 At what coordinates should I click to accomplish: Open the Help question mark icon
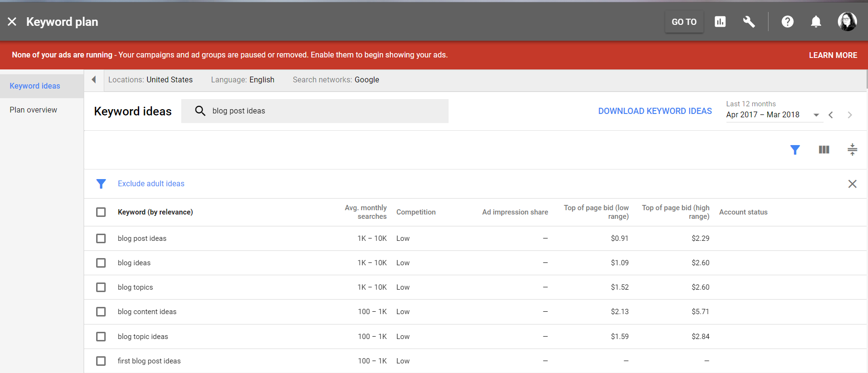click(787, 22)
